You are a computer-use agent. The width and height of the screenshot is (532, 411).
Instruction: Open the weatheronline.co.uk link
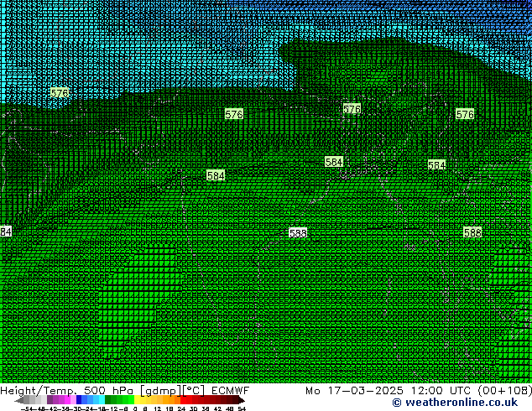pyautogui.click(x=455, y=403)
